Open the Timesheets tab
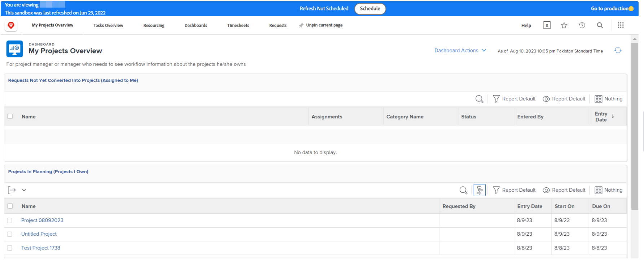The width and height of the screenshot is (644, 261). [238, 26]
